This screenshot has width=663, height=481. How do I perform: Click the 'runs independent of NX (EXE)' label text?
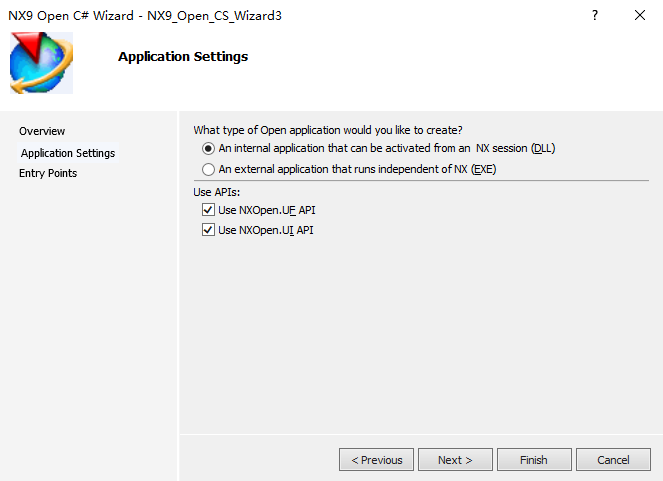click(x=357, y=170)
